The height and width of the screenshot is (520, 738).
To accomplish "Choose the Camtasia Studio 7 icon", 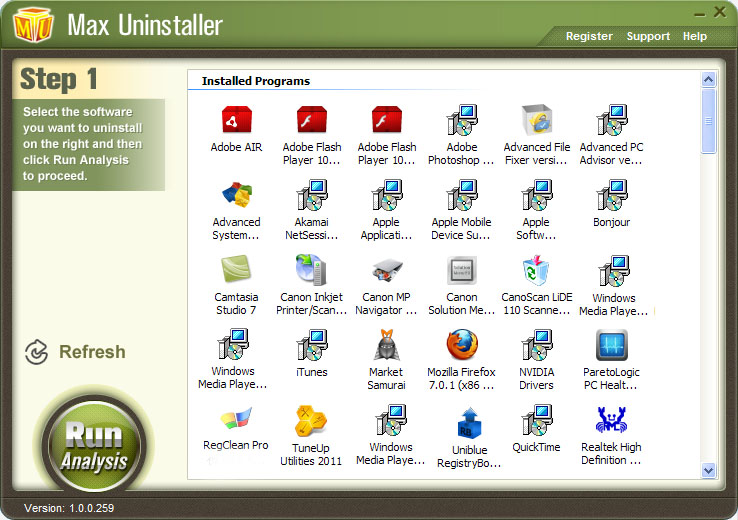I will (x=236, y=269).
